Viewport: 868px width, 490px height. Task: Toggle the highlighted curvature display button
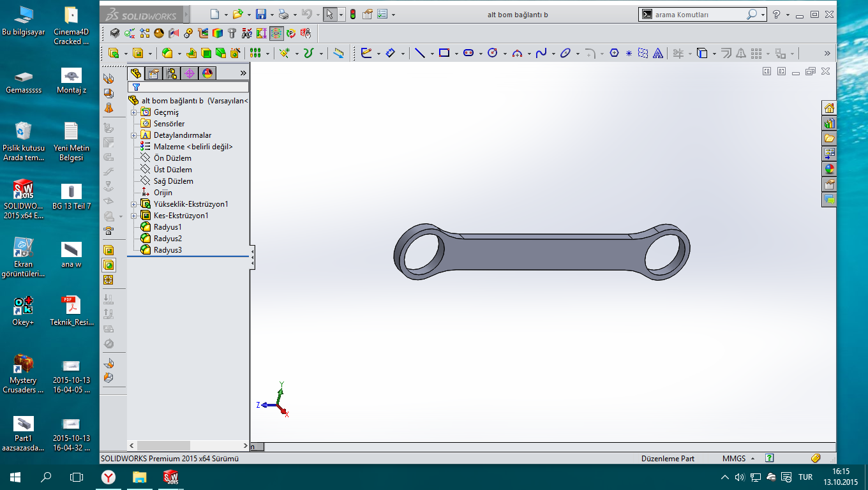tap(276, 33)
